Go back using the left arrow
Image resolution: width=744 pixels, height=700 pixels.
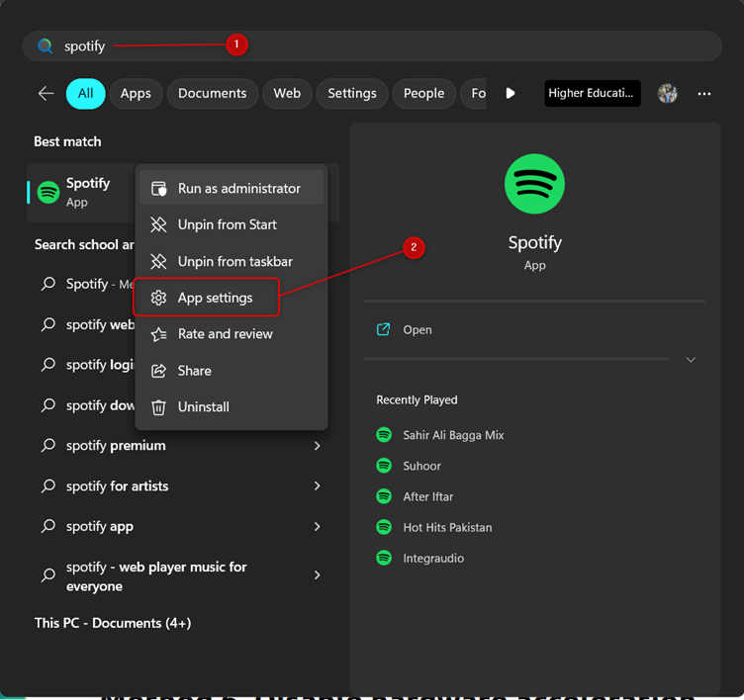pyautogui.click(x=46, y=93)
